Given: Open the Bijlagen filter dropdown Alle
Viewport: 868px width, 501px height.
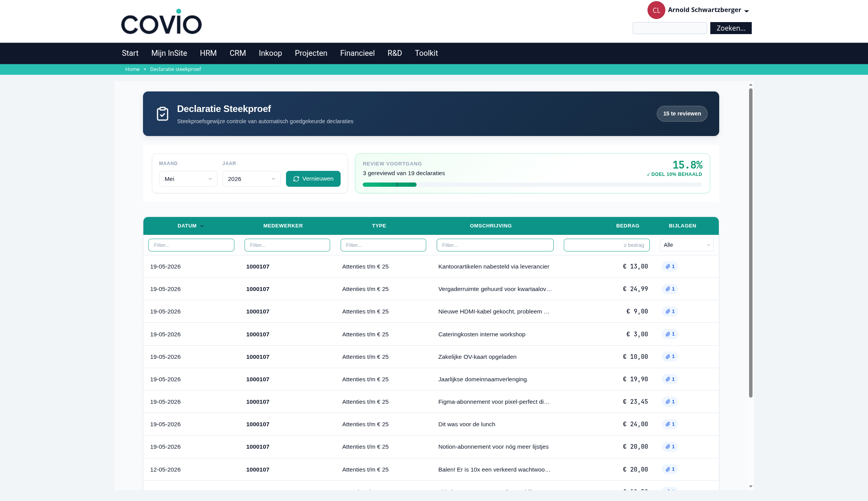Looking at the screenshot, I should 687,245.
